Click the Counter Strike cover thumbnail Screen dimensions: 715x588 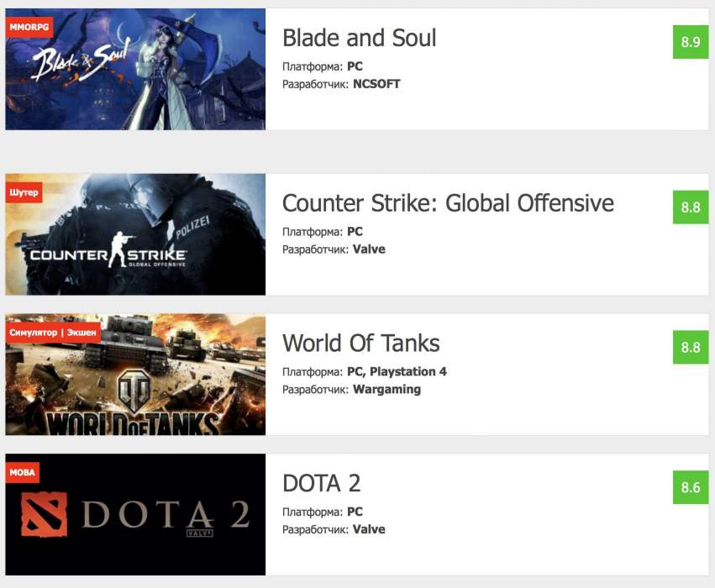pos(135,244)
